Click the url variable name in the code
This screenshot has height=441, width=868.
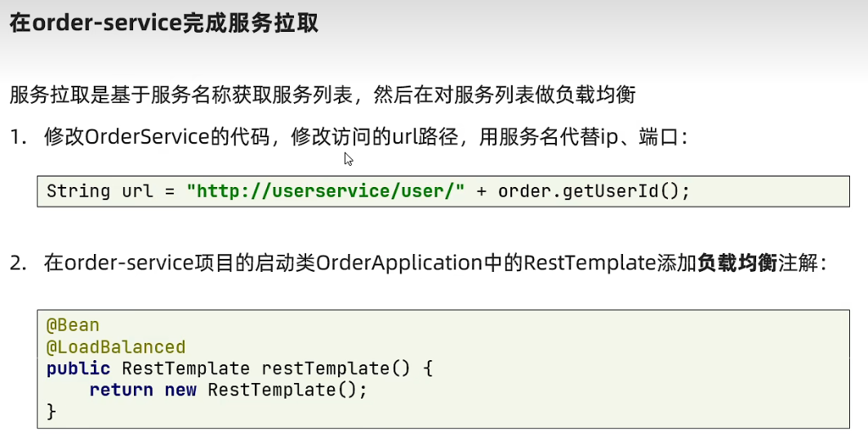tap(138, 191)
